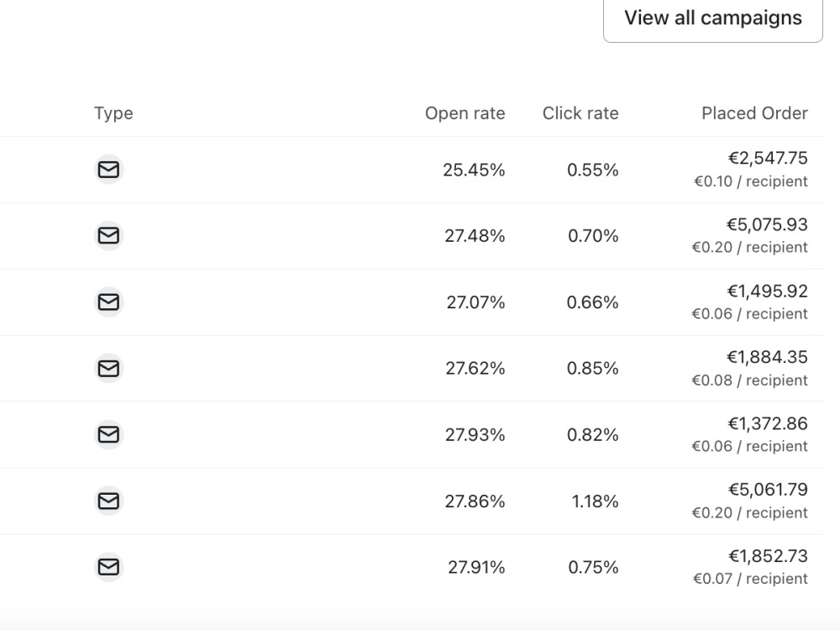840x630 pixels.
Task: Sort by Click rate column header
Action: tap(580, 113)
